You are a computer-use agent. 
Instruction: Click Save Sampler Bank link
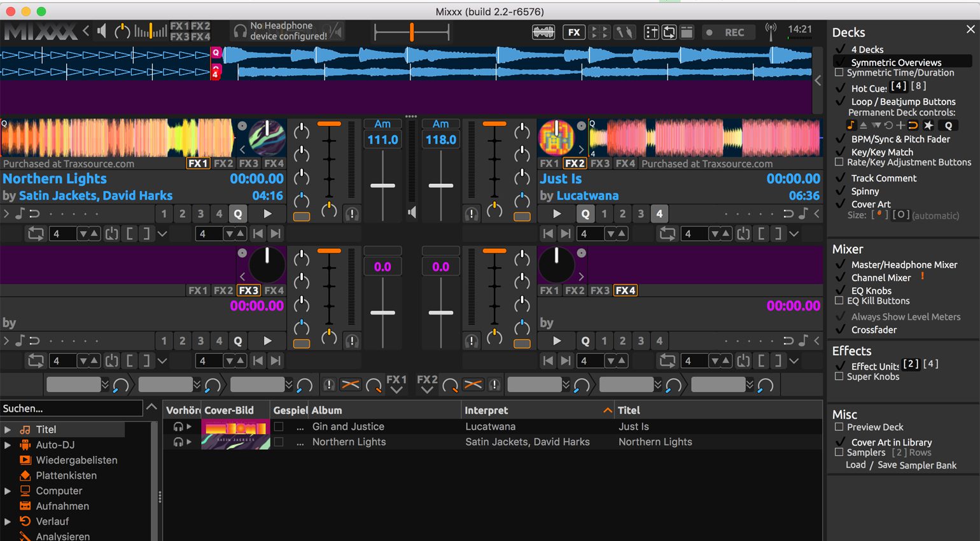(917, 465)
